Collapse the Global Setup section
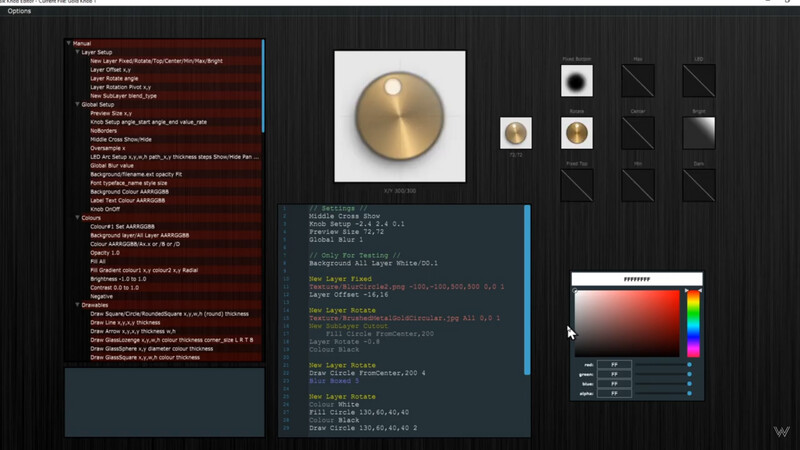 78,104
